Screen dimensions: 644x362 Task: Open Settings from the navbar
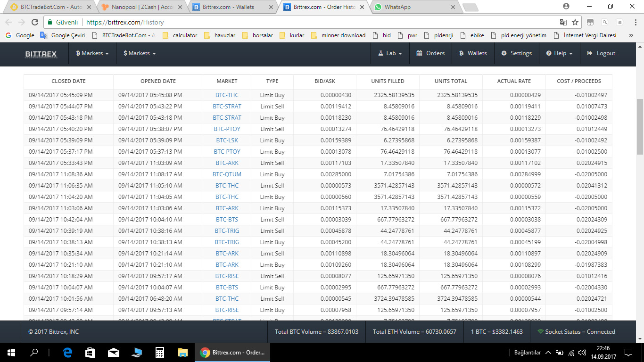pyautogui.click(x=516, y=53)
